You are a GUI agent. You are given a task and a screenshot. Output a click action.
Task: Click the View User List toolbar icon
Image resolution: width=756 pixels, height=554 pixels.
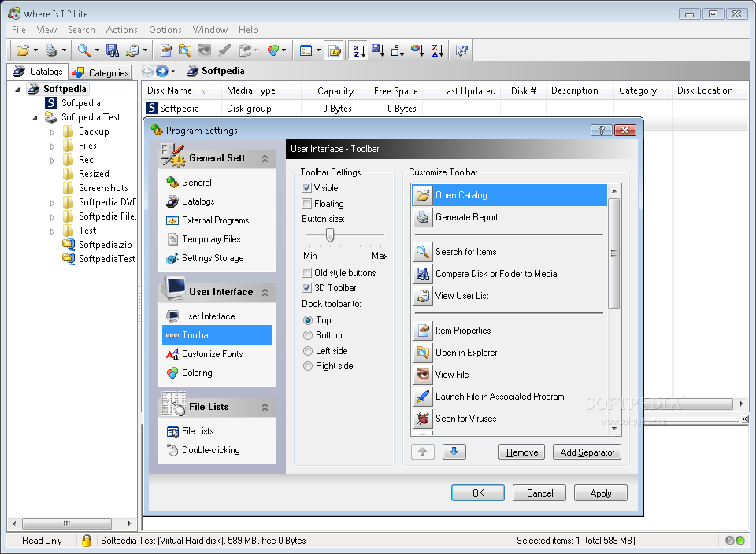[x=132, y=50]
